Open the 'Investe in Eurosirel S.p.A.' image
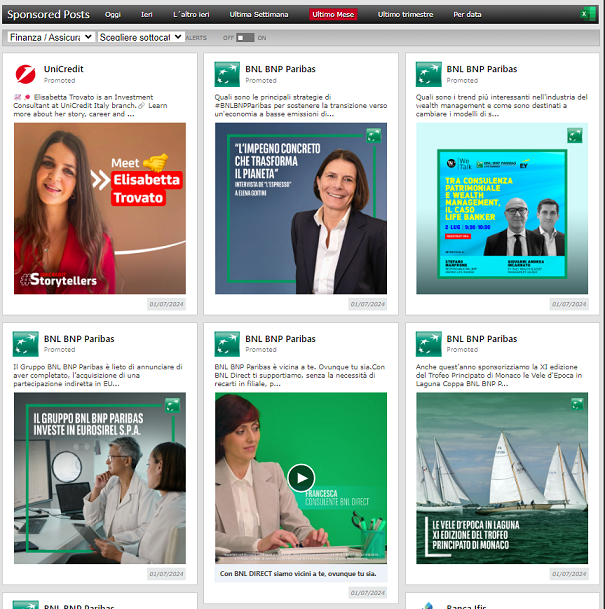605x609 pixels. [x=100, y=478]
